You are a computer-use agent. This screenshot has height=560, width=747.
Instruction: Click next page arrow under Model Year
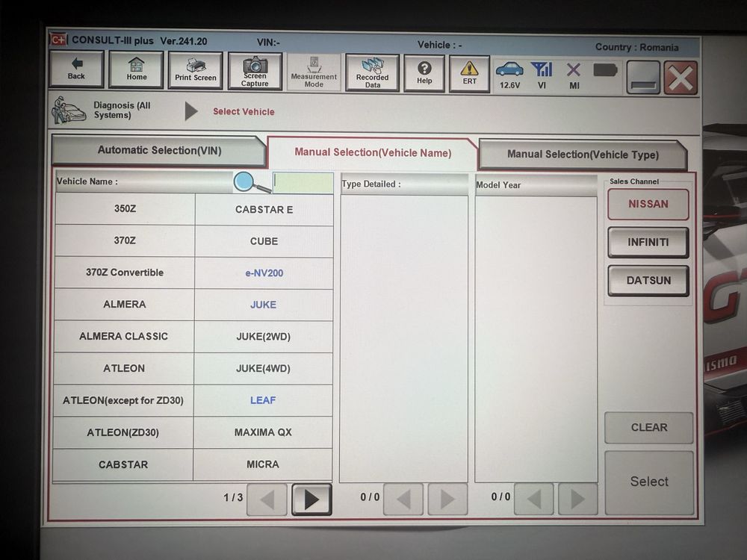(x=577, y=500)
